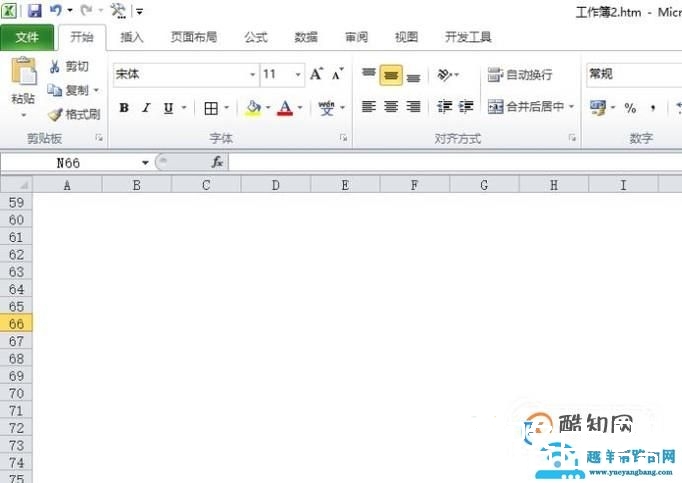
Task: Select row 66 header
Action: pos(16,324)
